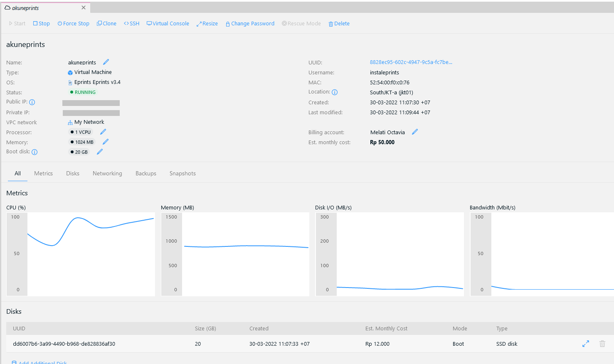Delete the akuneprints instance

coord(339,24)
